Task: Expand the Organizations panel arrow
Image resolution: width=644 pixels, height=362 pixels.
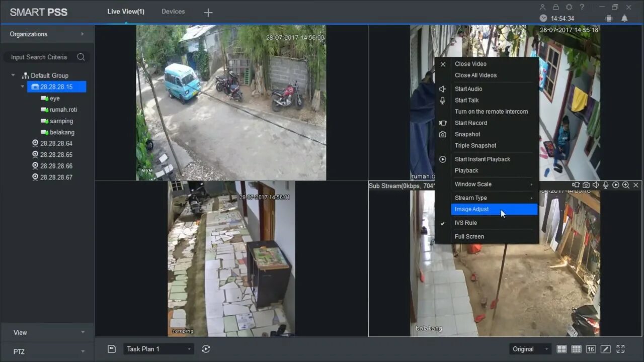Action: 83,34
